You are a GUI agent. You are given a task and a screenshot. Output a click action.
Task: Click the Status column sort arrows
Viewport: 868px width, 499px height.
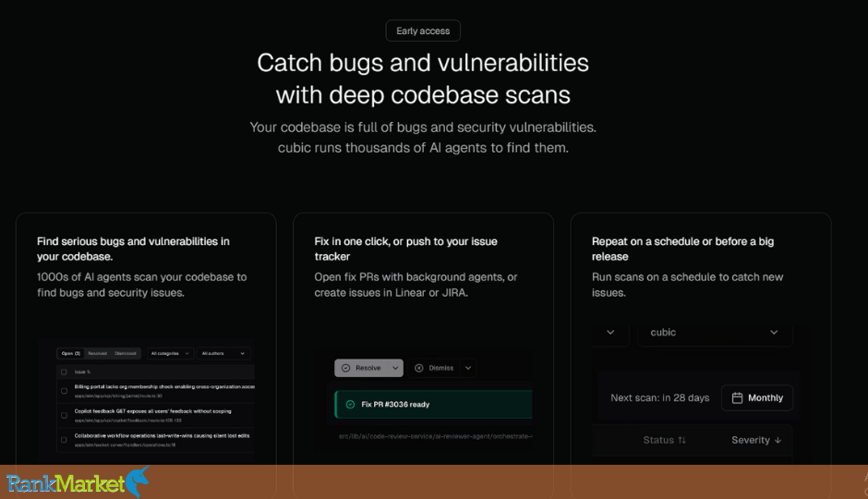coord(682,440)
